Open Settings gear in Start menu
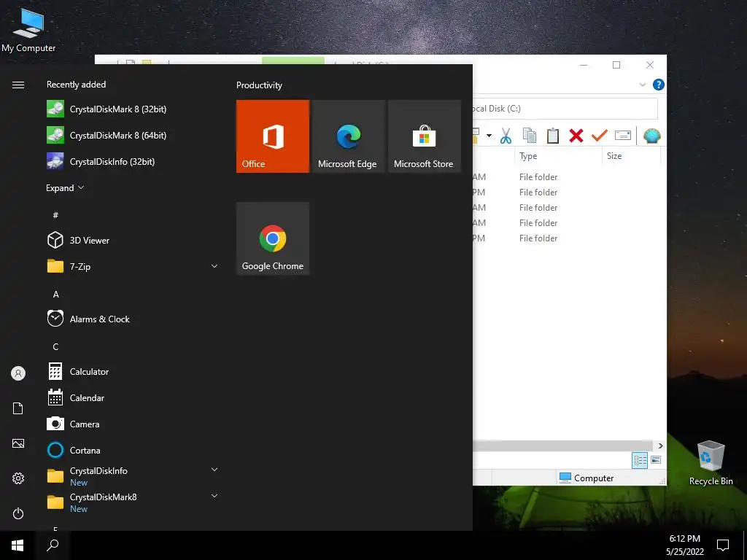Screen dimensions: 747x560 click(x=18, y=478)
